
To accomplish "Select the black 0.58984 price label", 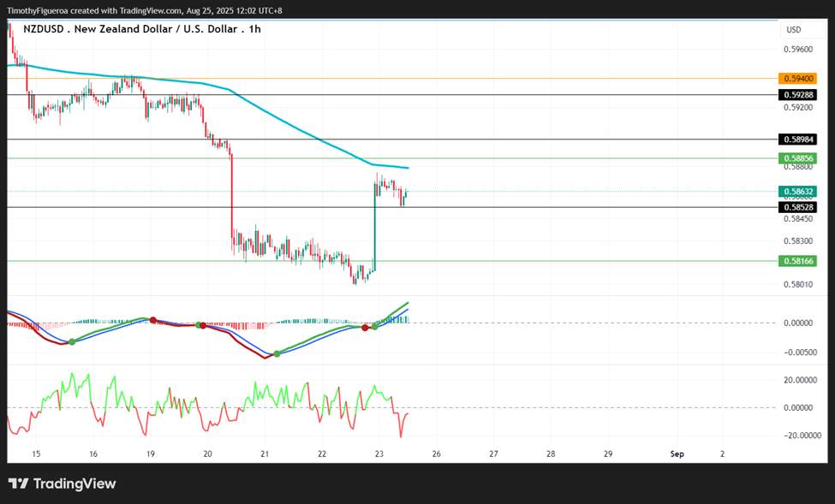I will tap(797, 139).
